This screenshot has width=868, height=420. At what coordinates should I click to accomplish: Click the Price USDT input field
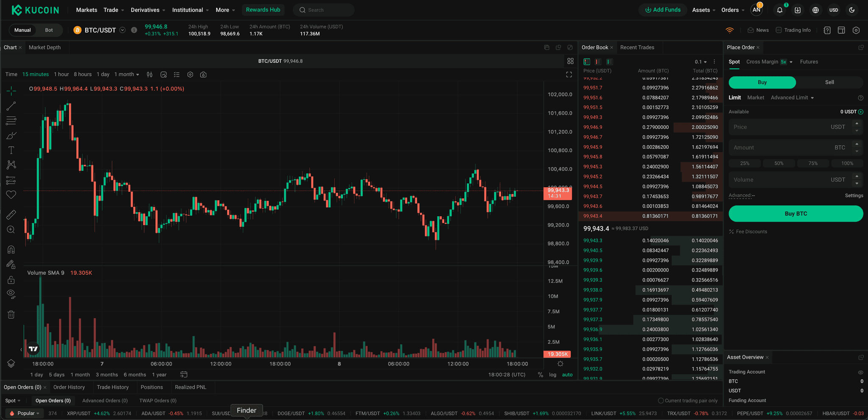[788, 127]
